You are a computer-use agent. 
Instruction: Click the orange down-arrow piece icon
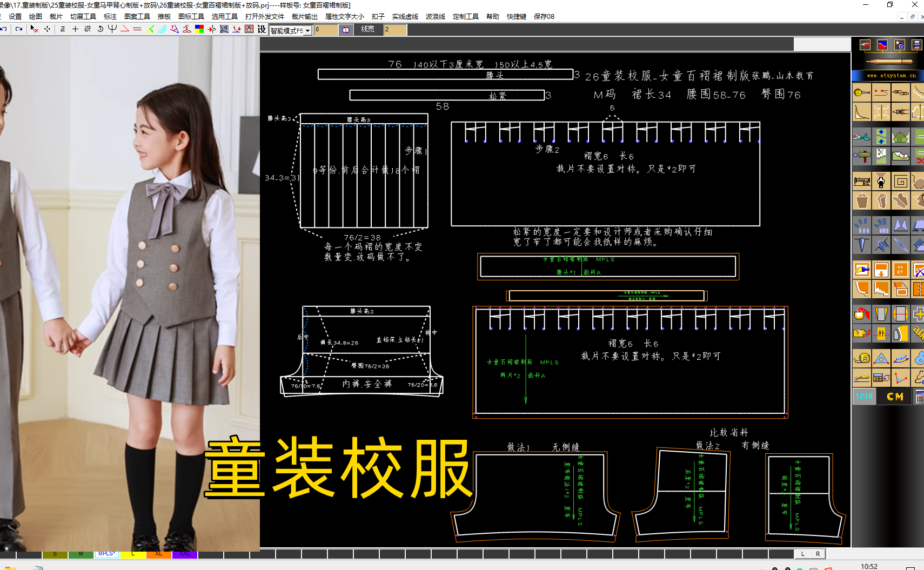(881, 269)
